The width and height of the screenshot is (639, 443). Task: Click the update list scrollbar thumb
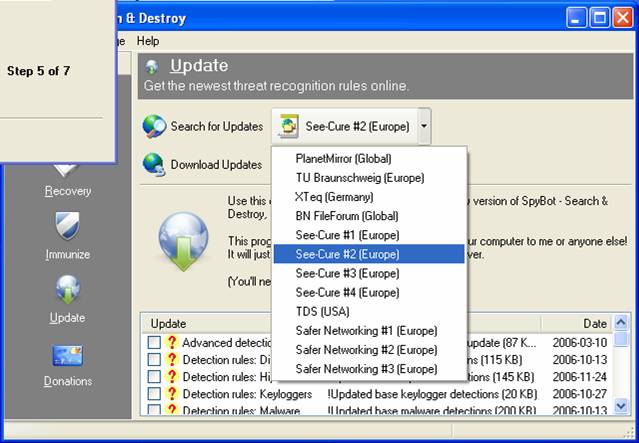point(620,339)
